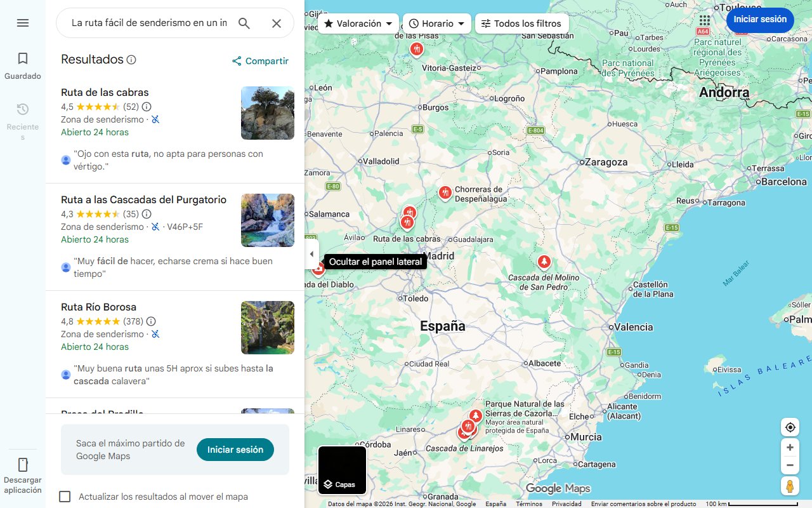Click inside the search input field
812x508 pixels.
(152, 22)
